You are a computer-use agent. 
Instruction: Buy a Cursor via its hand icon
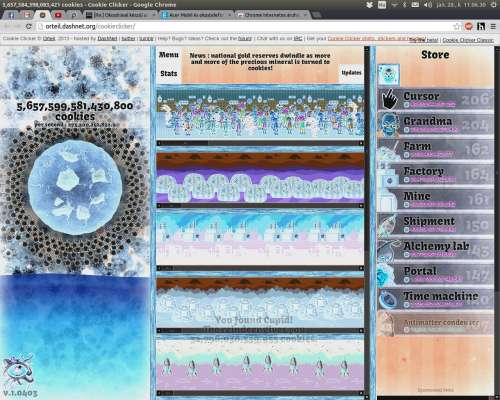click(x=389, y=99)
